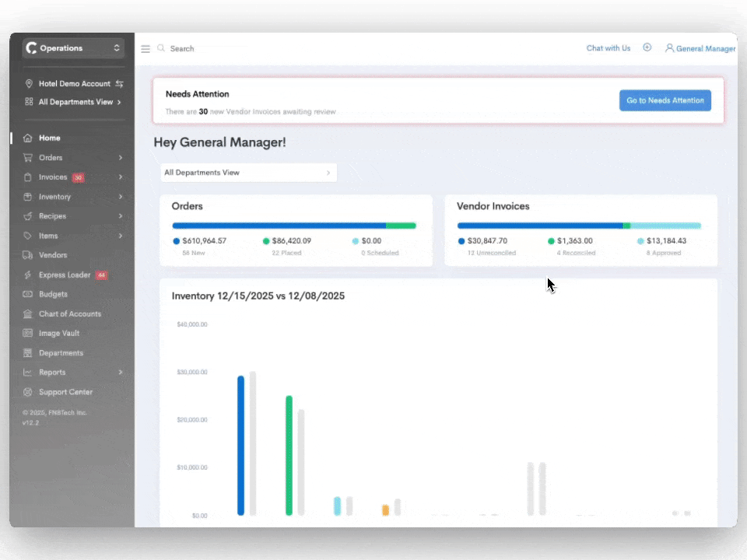Click the search magnifier icon
The width and height of the screenshot is (747, 560).
pyautogui.click(x=161, y=48)
